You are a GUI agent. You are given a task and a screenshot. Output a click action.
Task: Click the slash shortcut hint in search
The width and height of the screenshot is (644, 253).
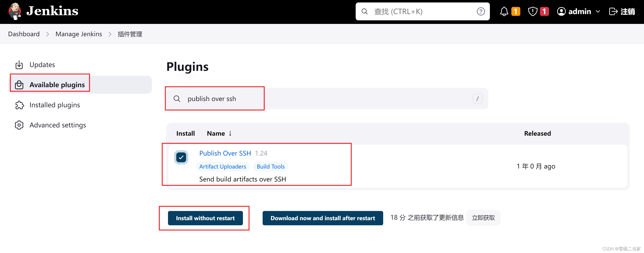(477, 99)
